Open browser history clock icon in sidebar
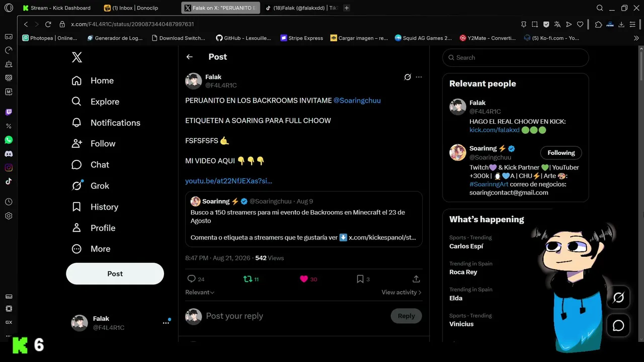The height and width of the screenshot is (362, 644). pos(9,202)
